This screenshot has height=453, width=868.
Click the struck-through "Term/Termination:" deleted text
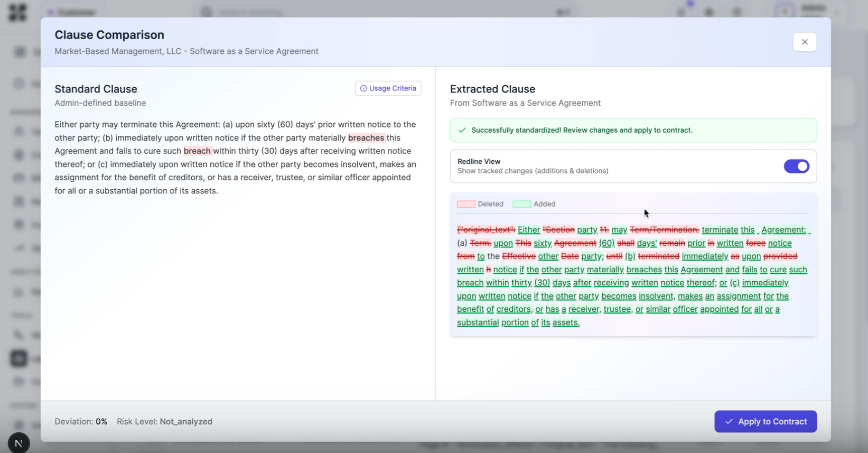pos(664,230)
